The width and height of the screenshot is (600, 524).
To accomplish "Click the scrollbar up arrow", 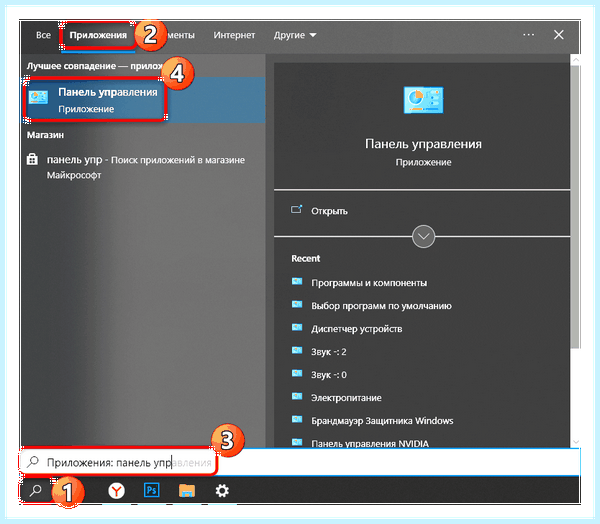I will (575, 60).
